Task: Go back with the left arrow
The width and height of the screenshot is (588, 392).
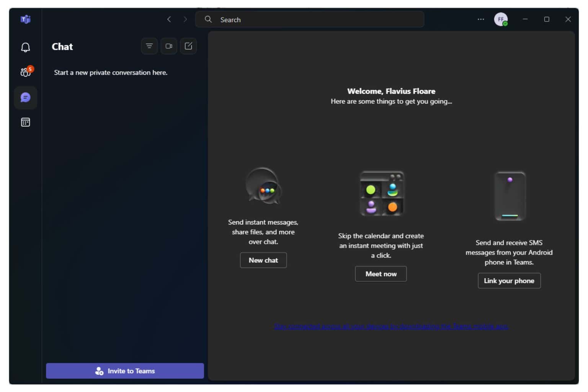Action: click(169, 19)
